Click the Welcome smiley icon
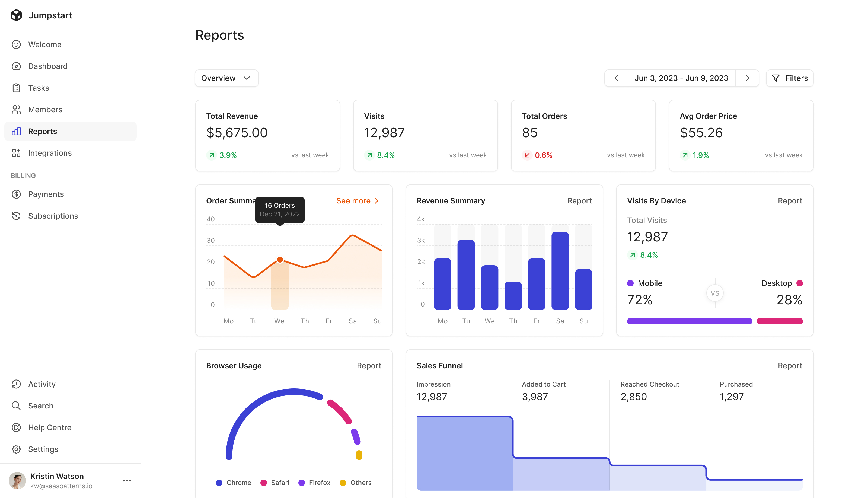Screen dimensions: 868x498 point(16,44)
